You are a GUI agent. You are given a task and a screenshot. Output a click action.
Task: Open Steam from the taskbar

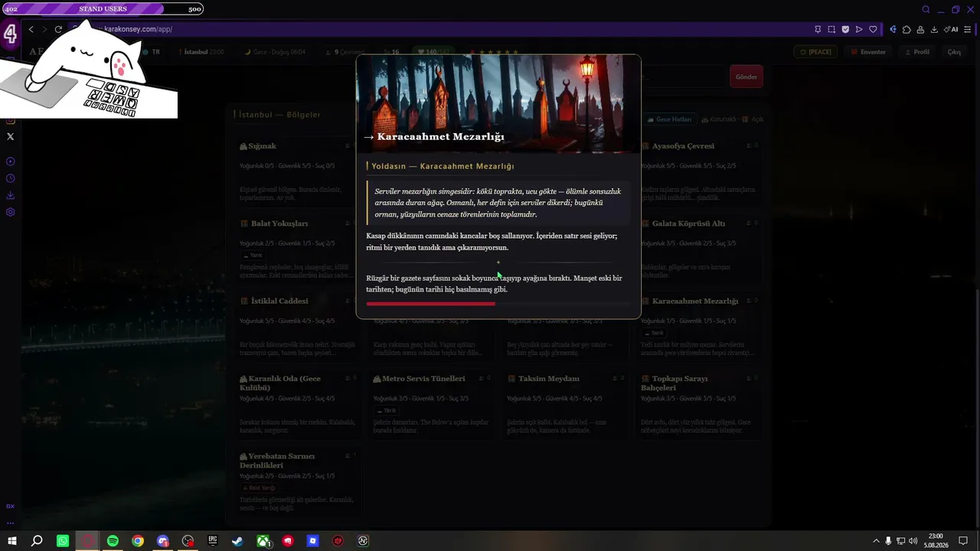click(x=238, y=541)
